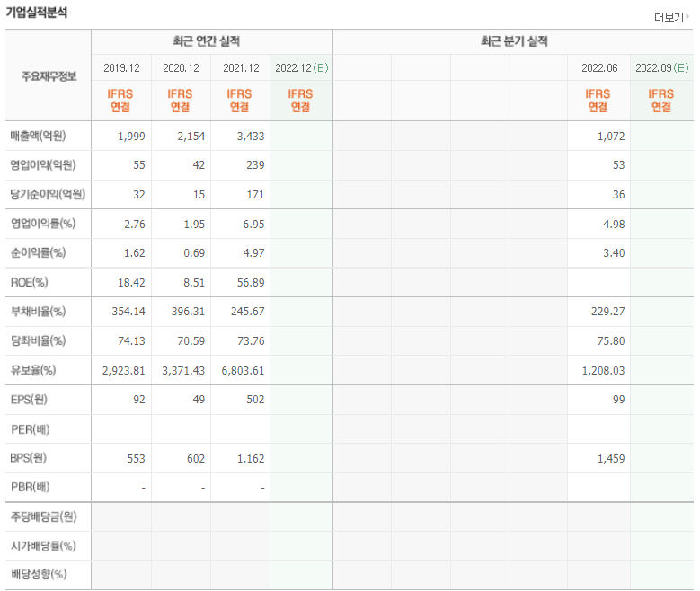
Task: Select the 2021.12 매출액 value 3,433
Action: pos(251,137)
